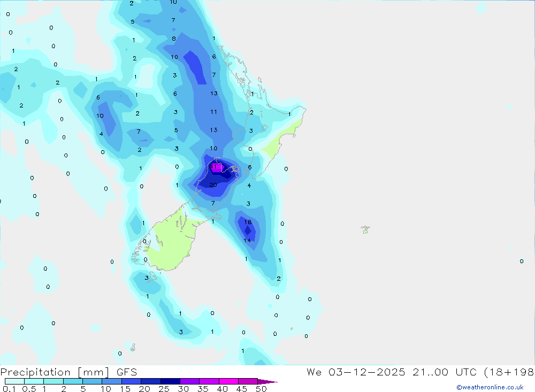Pick the 40–45 mm legend swatch
535x392 pixels.
(x=228, y=381)
